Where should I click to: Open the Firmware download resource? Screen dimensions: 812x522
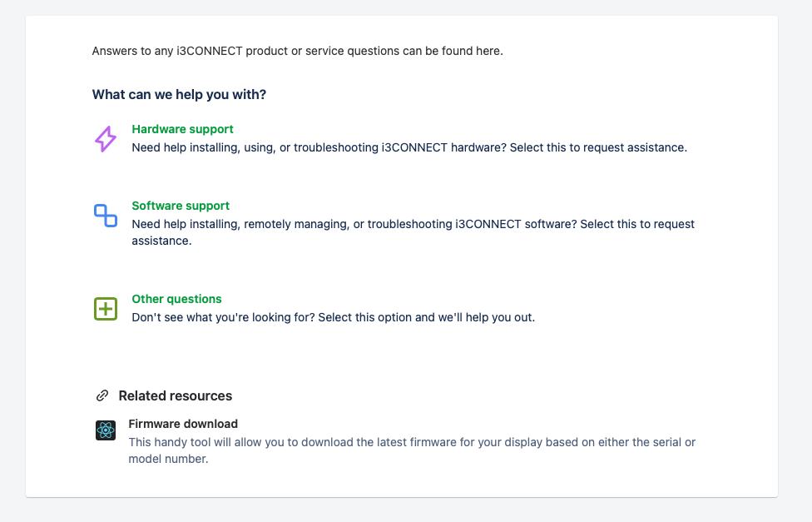[183, 424]
